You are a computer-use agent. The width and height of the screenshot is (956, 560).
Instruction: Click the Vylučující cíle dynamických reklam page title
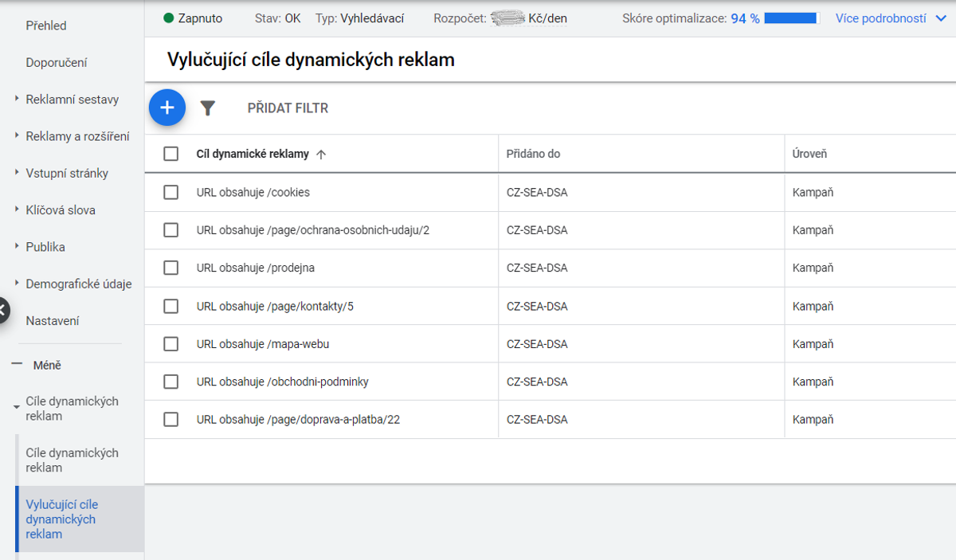point(311,60)
